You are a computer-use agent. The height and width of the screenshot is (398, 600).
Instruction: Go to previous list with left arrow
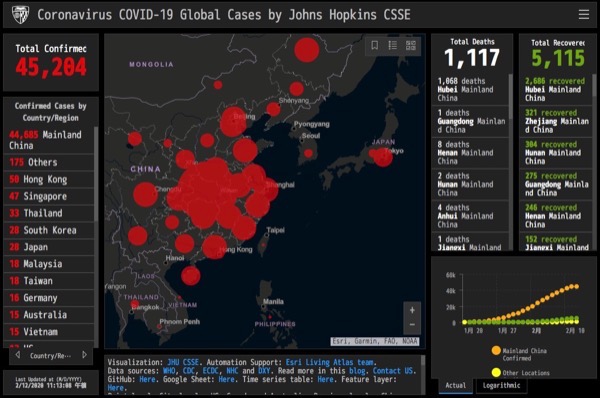pyautogui.click(x=18, y=355)
